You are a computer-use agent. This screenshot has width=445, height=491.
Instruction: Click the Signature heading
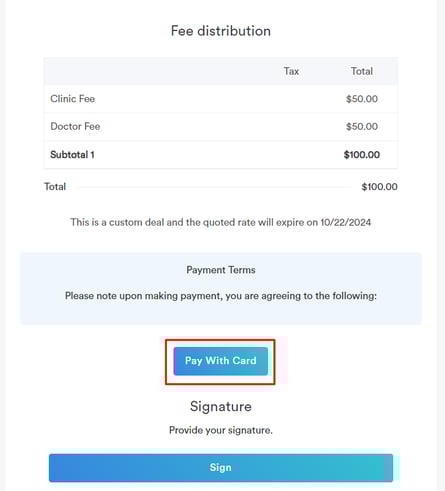point(221,407)
